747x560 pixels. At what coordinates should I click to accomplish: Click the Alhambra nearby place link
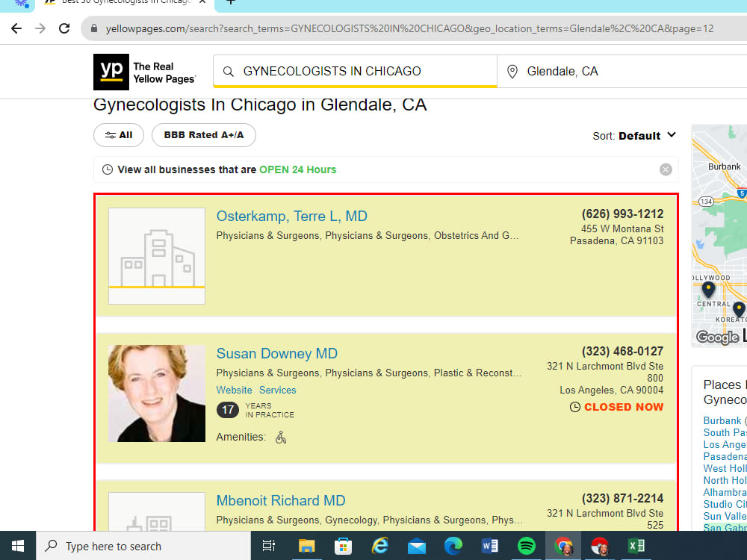click(725, 492)
